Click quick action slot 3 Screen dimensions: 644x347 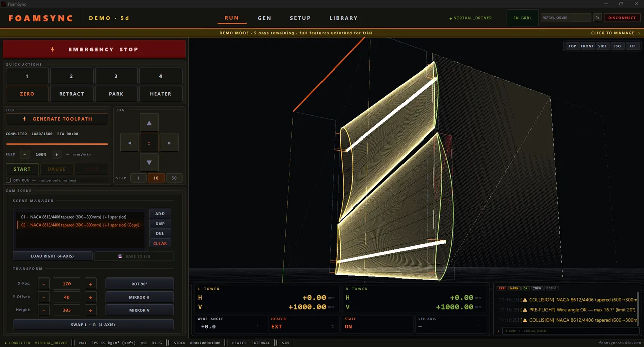pos(116,76)
